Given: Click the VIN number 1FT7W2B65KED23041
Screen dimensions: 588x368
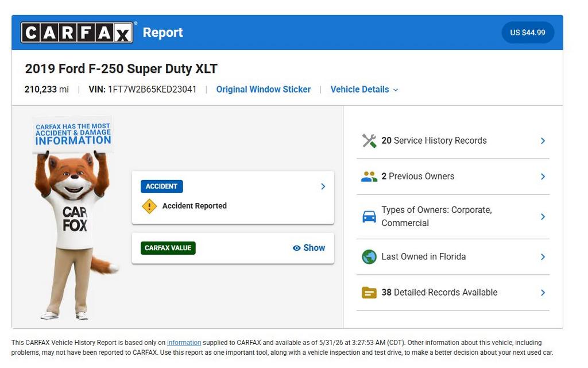Looking at the screenshot, I should point(152,89).
